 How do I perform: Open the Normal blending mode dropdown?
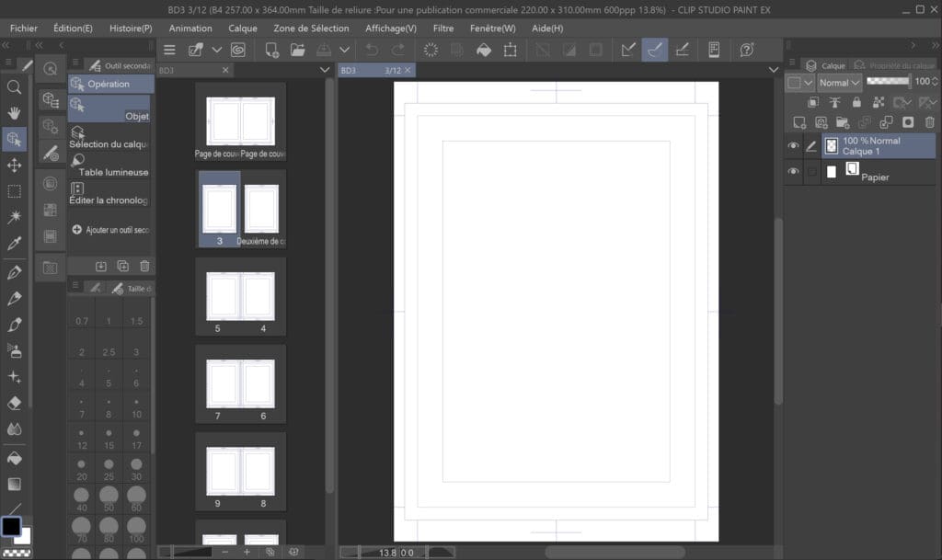click(840, 83)
